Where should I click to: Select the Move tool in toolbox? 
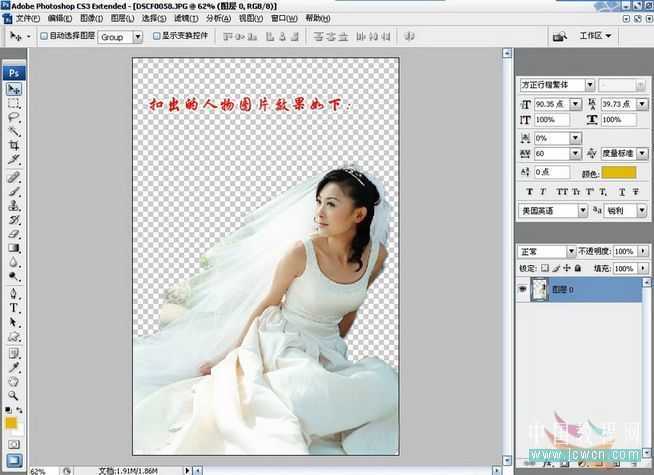[x=14, y=89]
